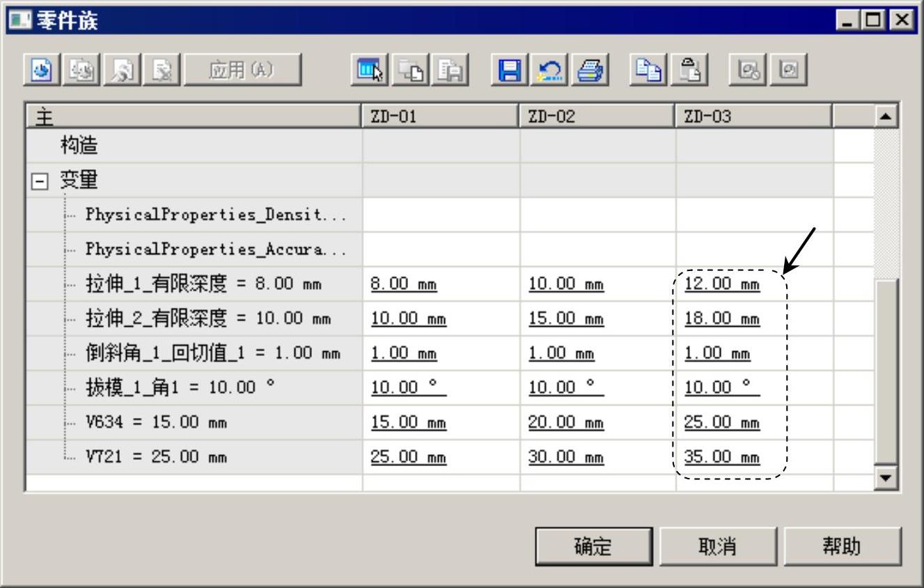Image resolution: width=924 pixels, height=588 pixels.
Task: Click the printer icon in the toolbar
Action: (x=590, y=70)
